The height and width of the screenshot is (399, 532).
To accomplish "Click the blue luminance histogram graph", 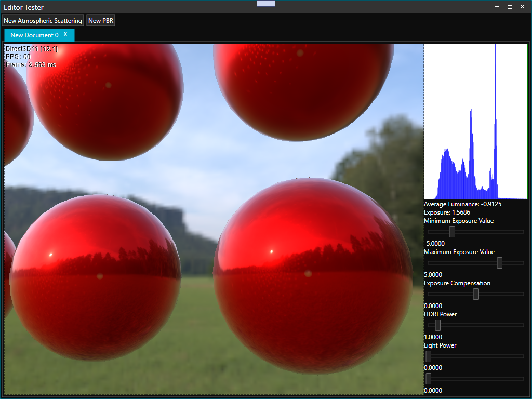I will click(x=475, y=122).
